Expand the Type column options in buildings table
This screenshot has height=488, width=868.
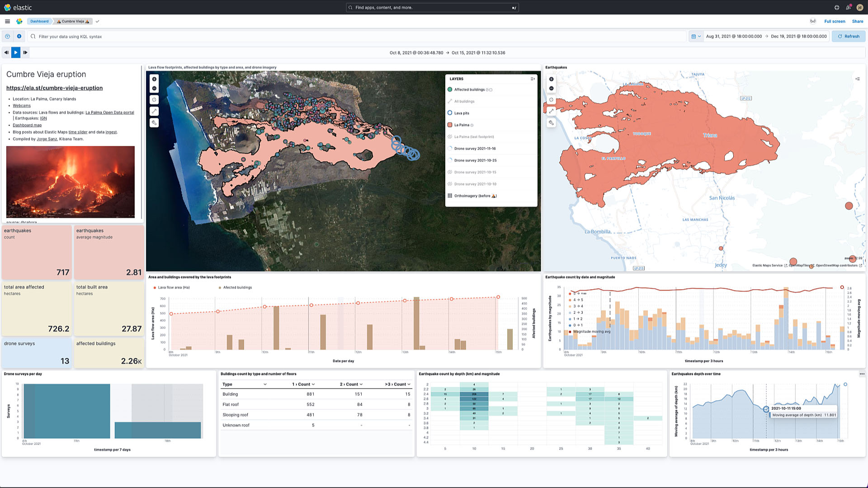[x=265, y=384]
